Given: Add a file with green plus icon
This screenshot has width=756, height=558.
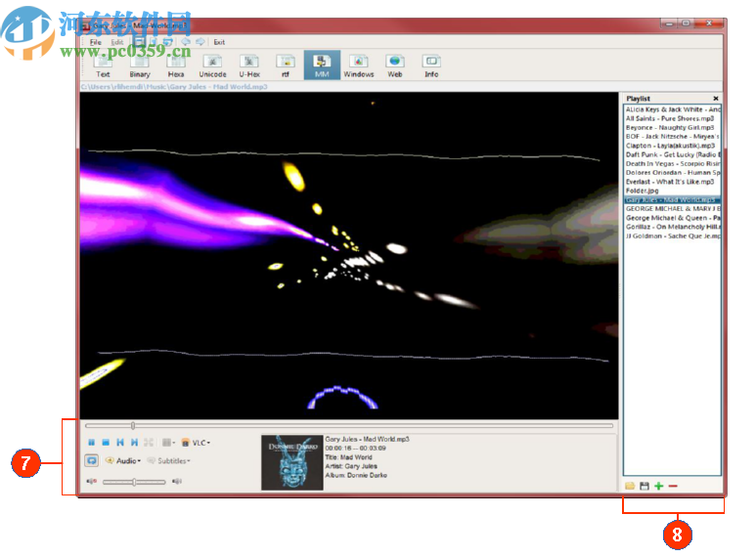Looking at the screenshot, I should point(659,486).
